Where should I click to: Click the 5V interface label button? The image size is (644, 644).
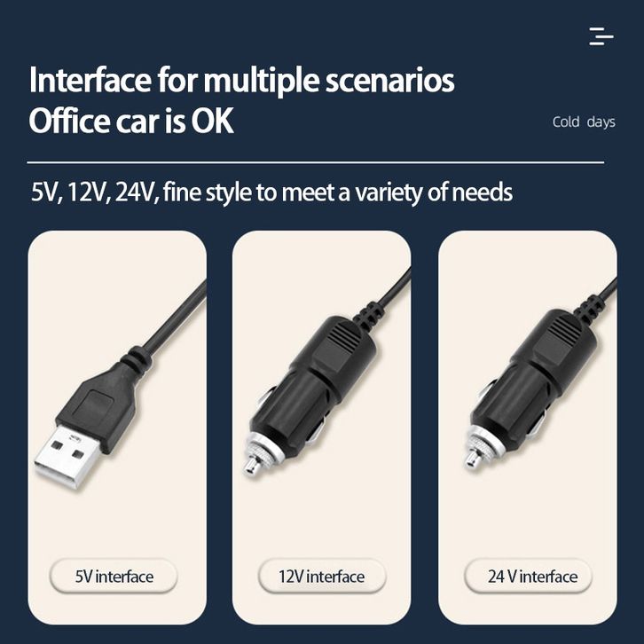click(114, 576)
